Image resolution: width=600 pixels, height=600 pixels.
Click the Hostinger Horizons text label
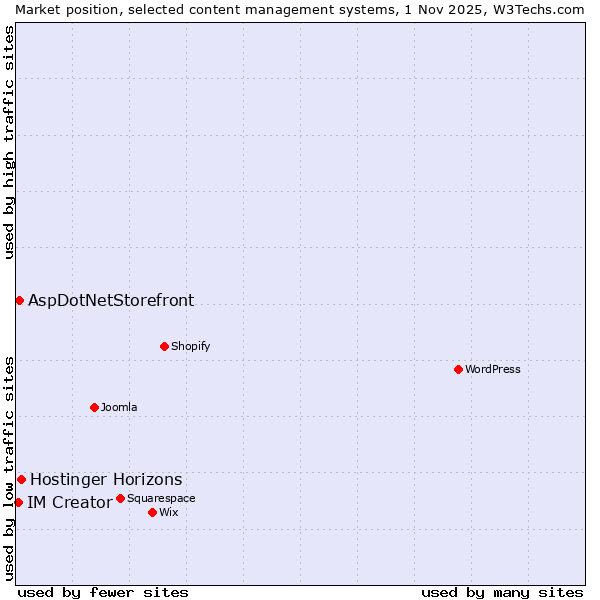click(x=106, y=479)
